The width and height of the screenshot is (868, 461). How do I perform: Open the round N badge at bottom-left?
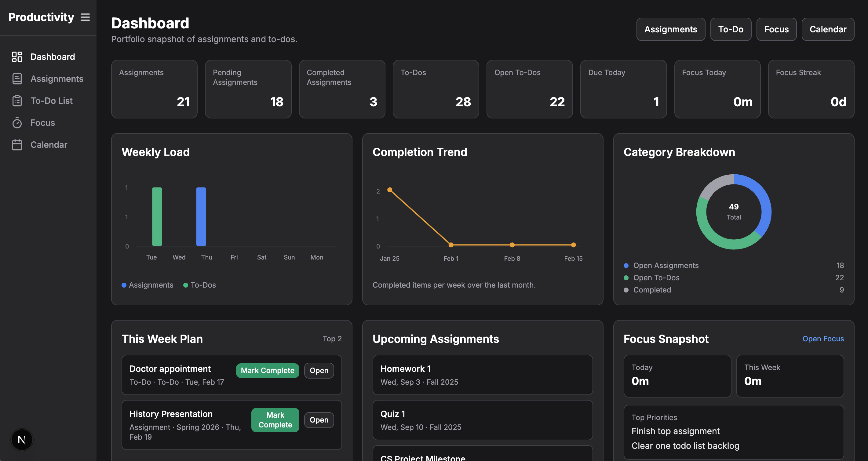coord(22,439)
